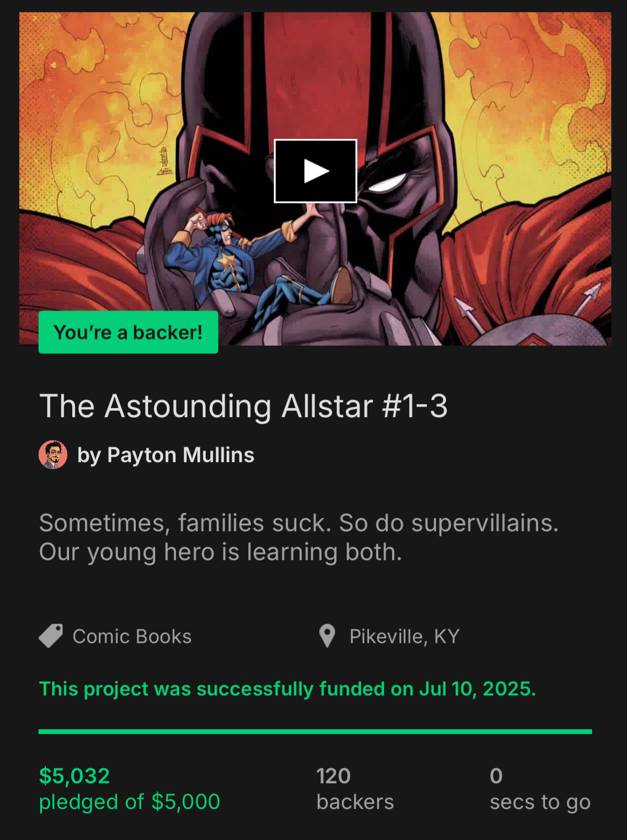The height and width of the screenshot is (840, 627).
Task: Click the location pin icon
Action: point(327,636)
